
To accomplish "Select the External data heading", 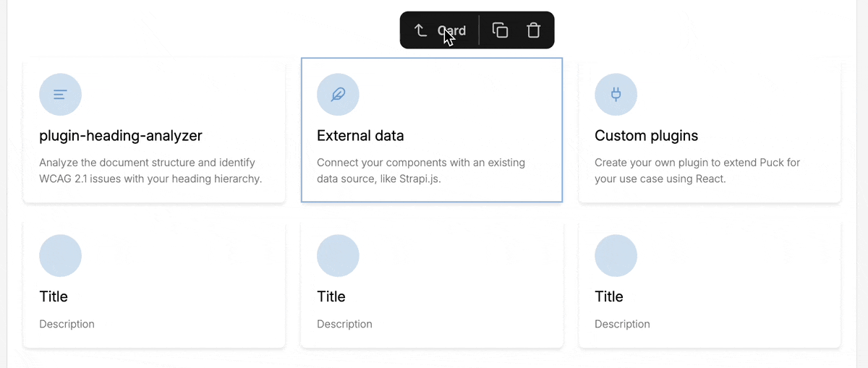I will coord(360,136).
